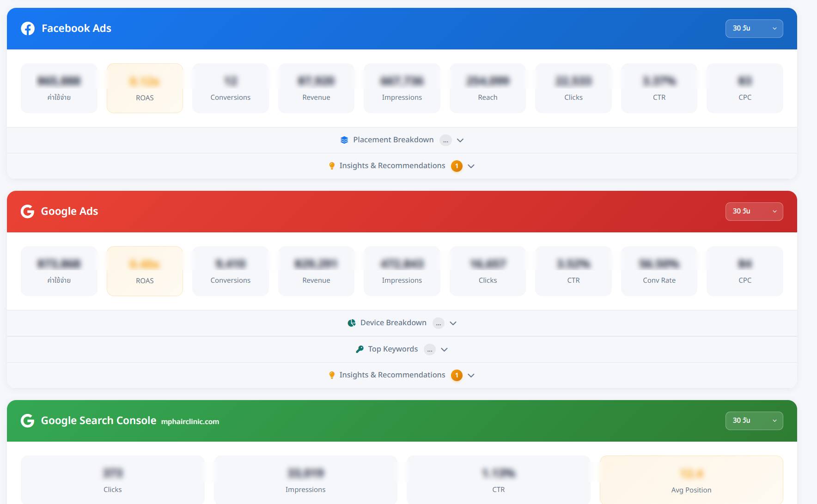Expand Placement Breakdown chevron
Screen dimensions: 817x504
click(x=460, y=140)
